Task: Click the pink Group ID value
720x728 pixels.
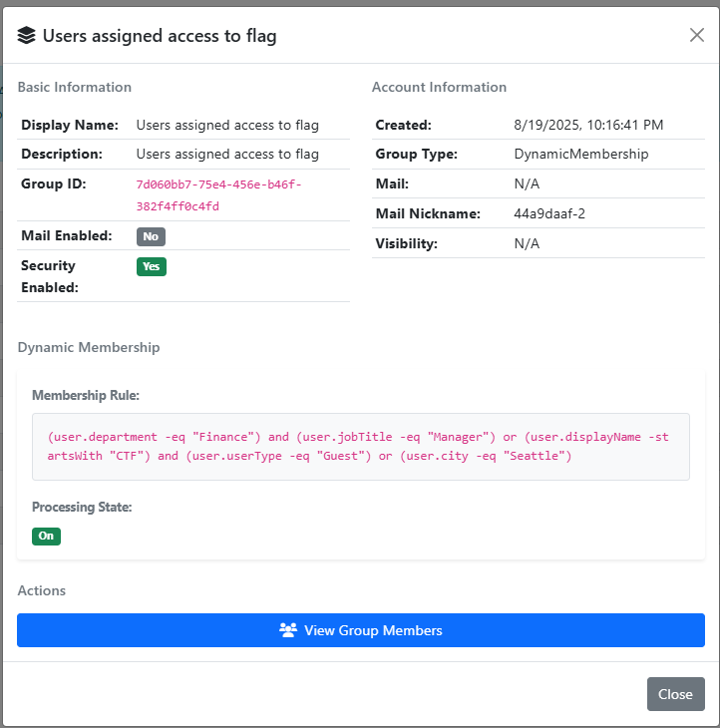Action: coord(218,195)
